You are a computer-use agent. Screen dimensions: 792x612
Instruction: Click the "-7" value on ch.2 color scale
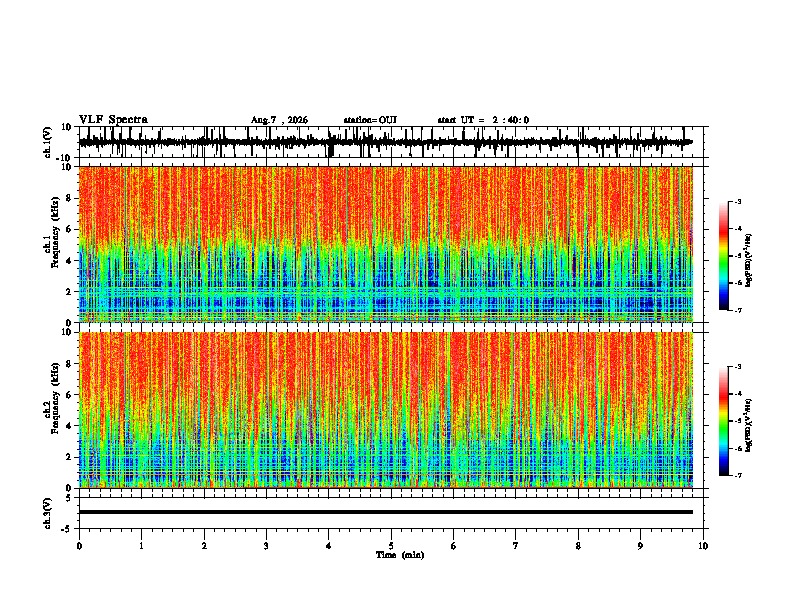pos(737,475)
